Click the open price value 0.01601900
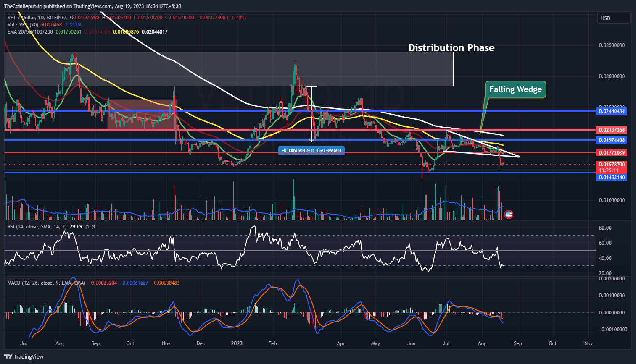 tap(86, 18)
